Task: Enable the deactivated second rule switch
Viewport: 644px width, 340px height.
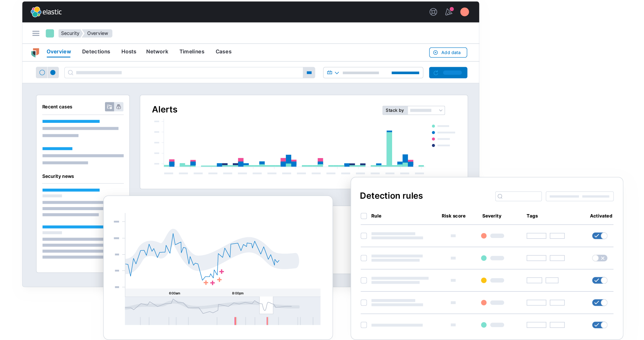Action: tap(600, 258)
